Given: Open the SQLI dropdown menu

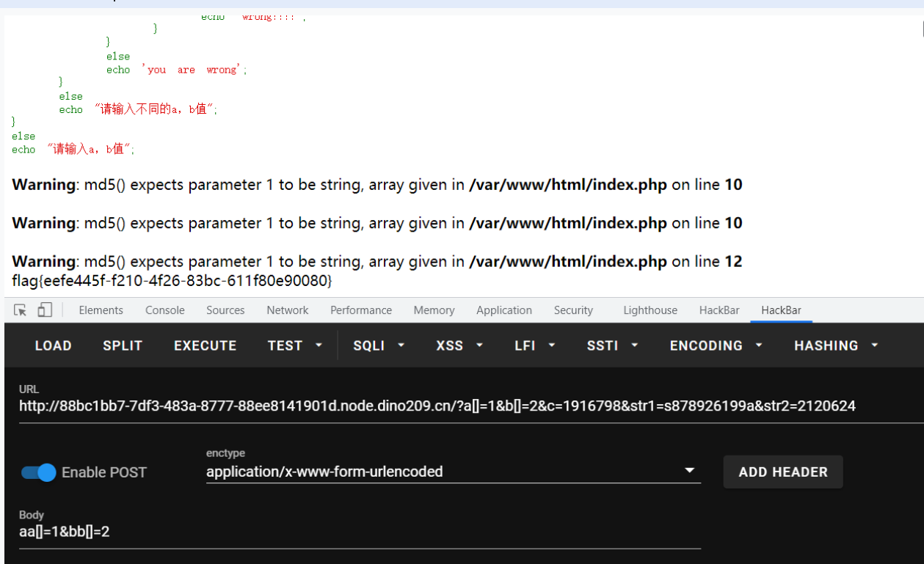Looking at the screenshot, I should point(379,345).
